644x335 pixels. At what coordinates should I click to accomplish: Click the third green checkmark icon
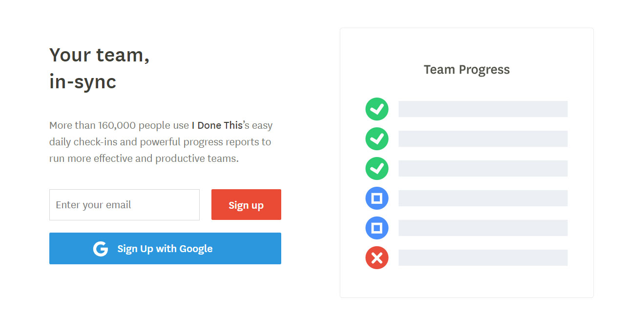click(377, 169)
